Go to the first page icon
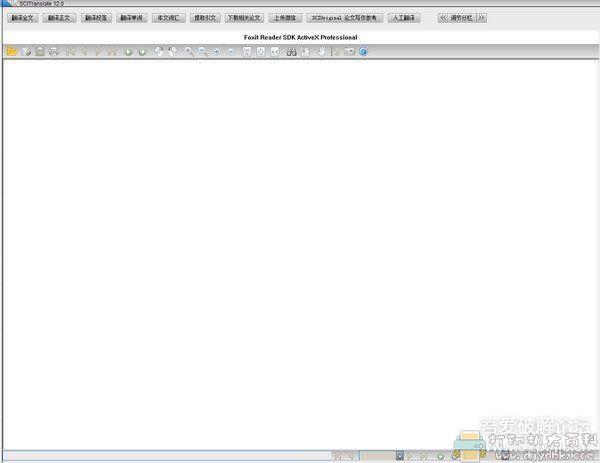 pyautogui.click(x=70, y=52)
